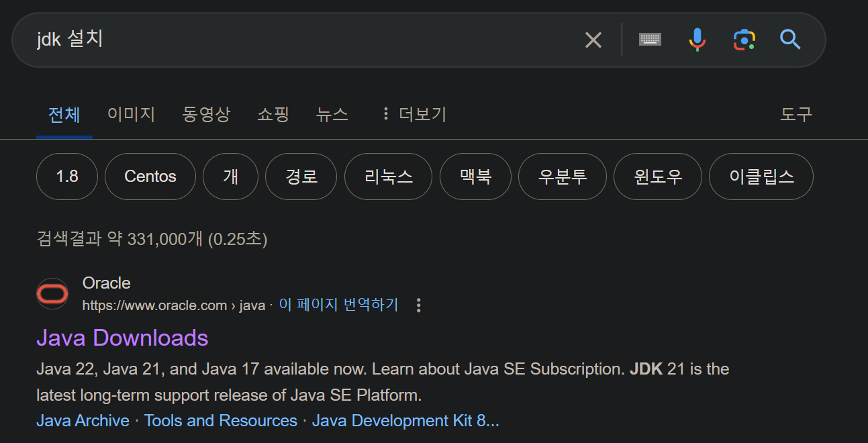Image resolution: width=868 pixels, height=443 pixels.
Task: Open the Oracle result's three-dot options
Action: pyautogui.click(x=418, y=305)
